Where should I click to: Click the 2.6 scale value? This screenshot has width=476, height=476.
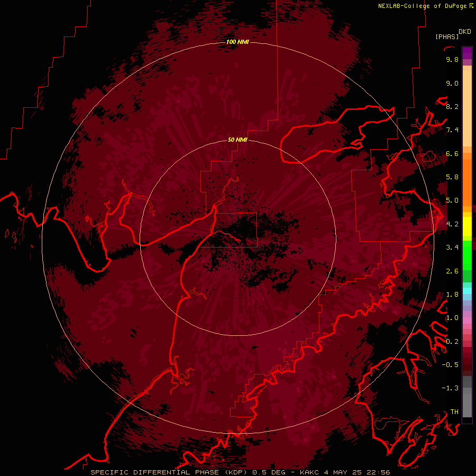point(452,271)
